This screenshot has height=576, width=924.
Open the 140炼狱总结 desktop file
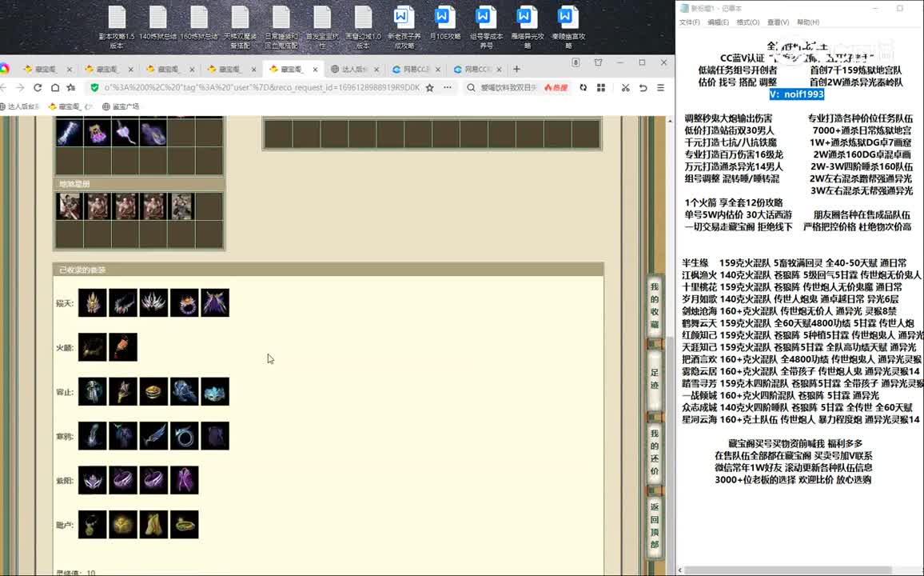158,23
